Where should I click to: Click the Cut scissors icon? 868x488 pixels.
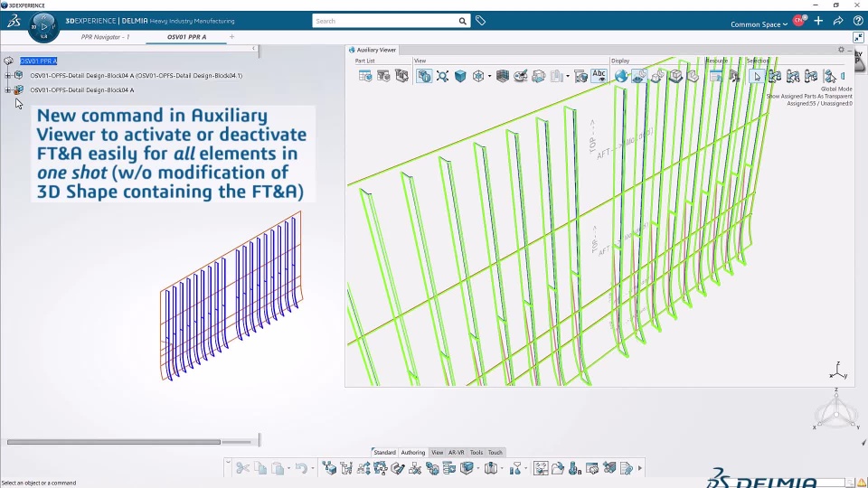242,469
